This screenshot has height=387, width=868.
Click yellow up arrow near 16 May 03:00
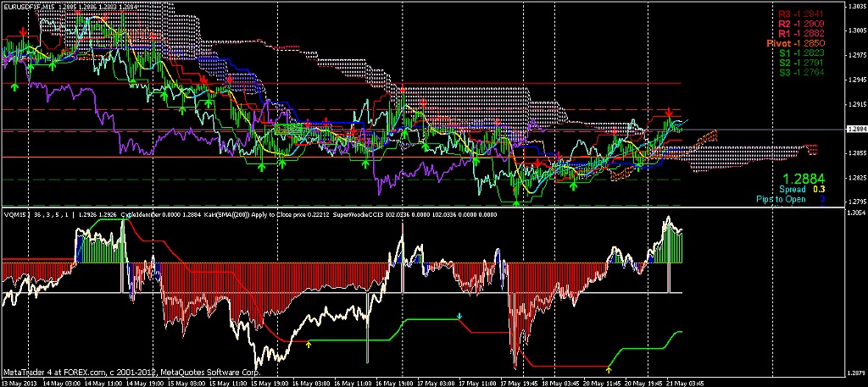(309, 345)
